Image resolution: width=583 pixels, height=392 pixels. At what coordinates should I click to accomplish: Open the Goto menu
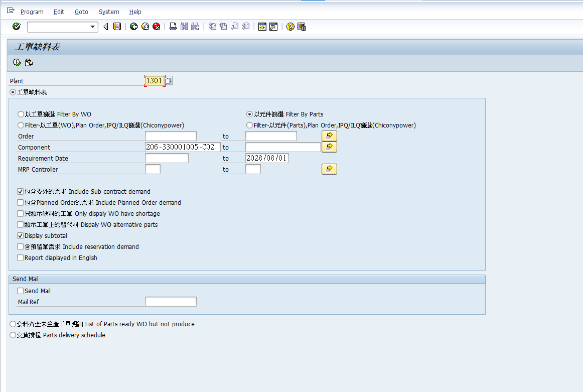[81, 12]
